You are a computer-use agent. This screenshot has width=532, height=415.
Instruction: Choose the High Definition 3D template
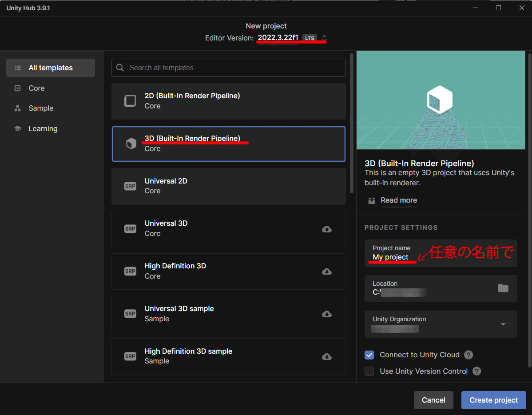tap(229, 271)
